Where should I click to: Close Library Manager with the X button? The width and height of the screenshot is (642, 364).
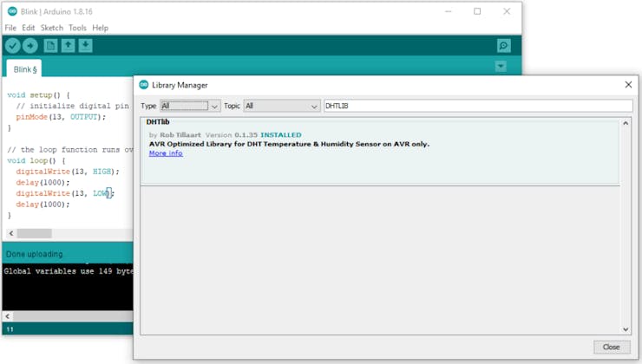coord(628,85)
